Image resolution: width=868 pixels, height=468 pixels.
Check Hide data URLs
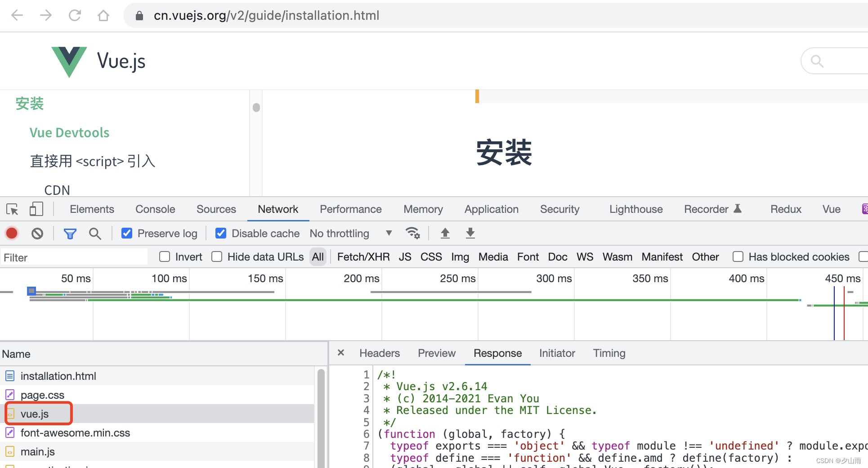pos(217,256)
